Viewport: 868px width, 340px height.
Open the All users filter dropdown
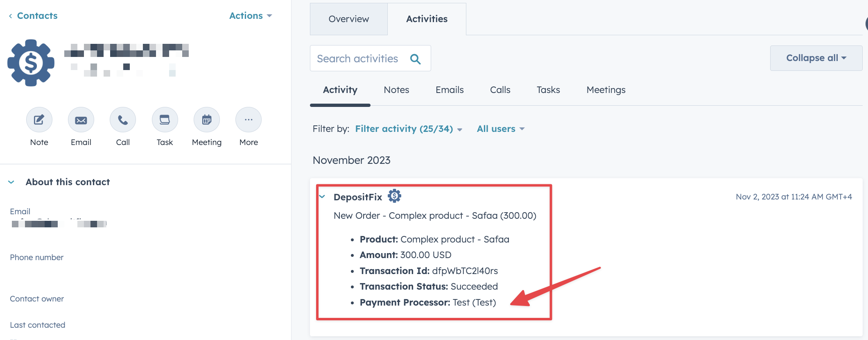501,129
